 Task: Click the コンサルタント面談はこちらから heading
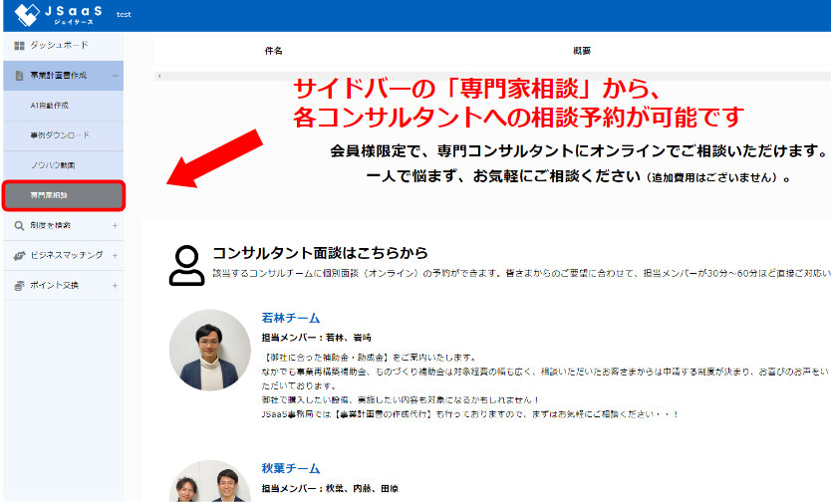(x=320, y=253)
